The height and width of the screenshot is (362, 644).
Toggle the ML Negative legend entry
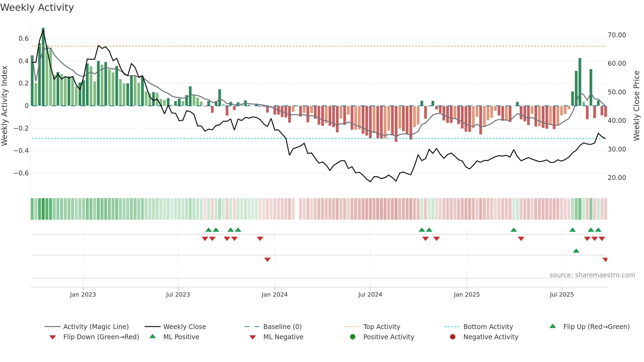(x=276, y=337)
